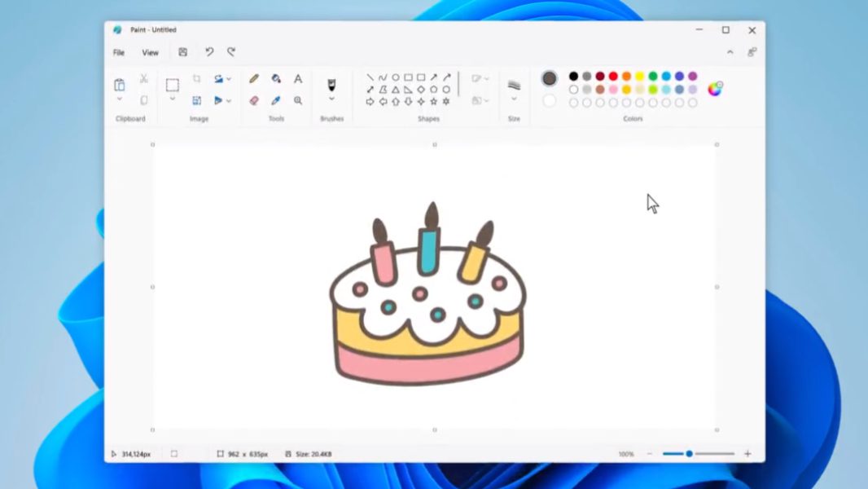Choose the Text tool

pyautogui.click(x=298, y=79)
